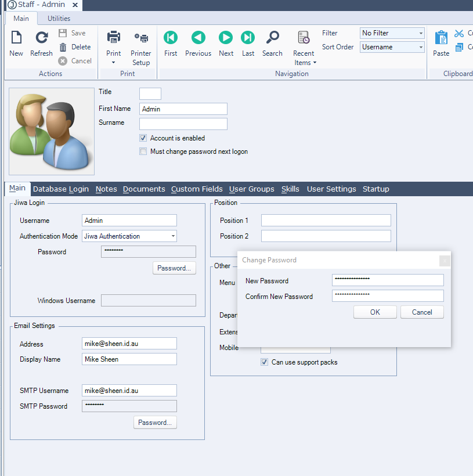473x476 pixels.
Task: Click the Surname input field
Action: [x=183, y=124]
